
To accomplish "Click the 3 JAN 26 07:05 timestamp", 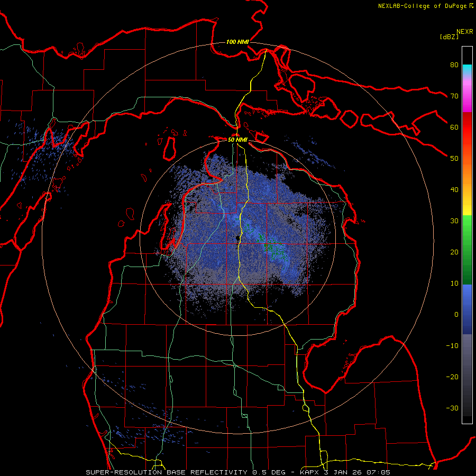I will 358,472.
